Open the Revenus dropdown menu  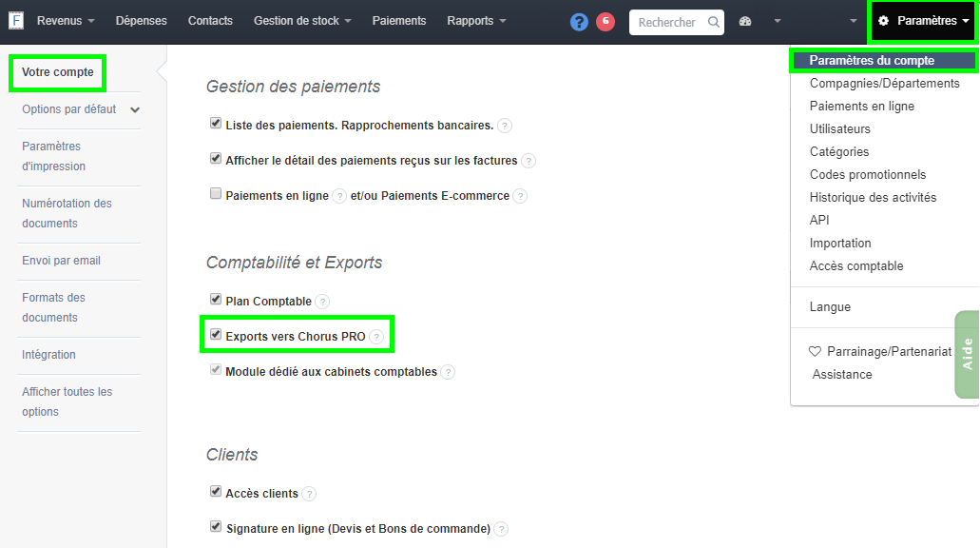point(59,20)
